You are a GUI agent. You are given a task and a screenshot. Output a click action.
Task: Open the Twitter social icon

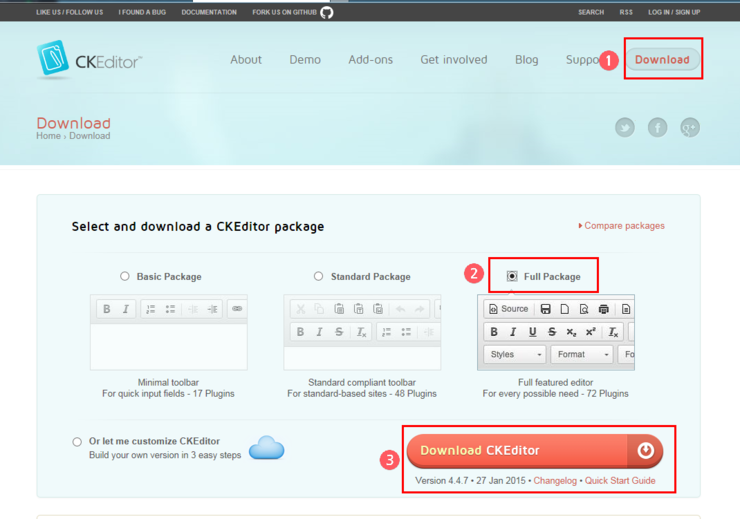625,127
